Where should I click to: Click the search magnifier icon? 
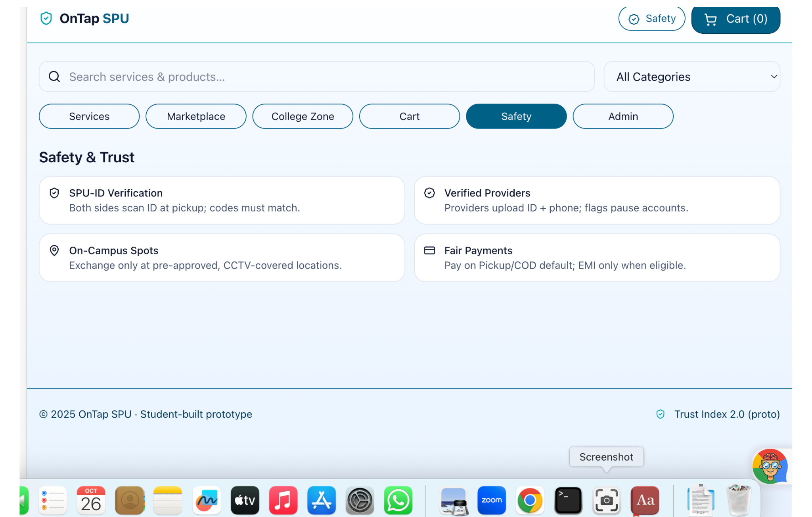pos(54,77)
